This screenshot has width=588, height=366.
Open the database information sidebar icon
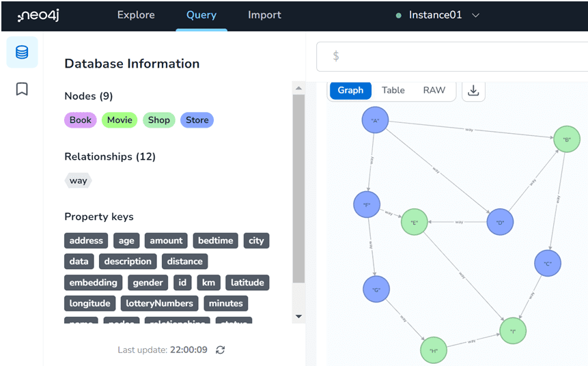[22, 53]
